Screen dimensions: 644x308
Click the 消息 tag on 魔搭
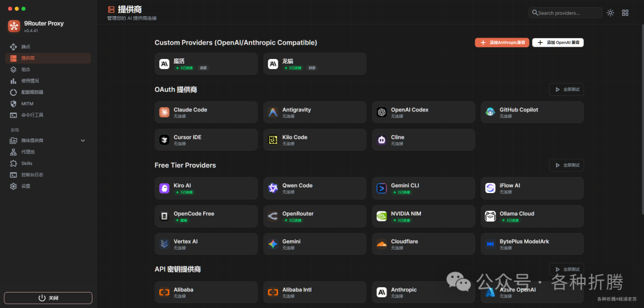click(x=203, y=68)
